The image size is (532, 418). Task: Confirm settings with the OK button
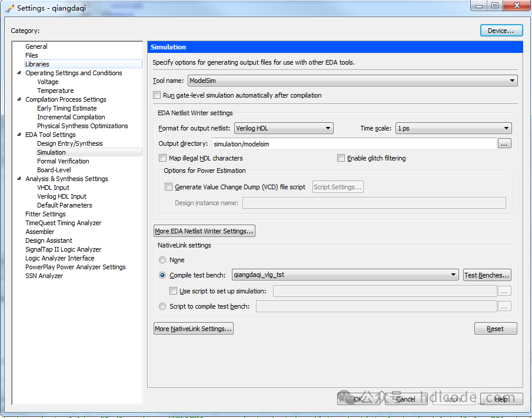click(x=358, y=399)
